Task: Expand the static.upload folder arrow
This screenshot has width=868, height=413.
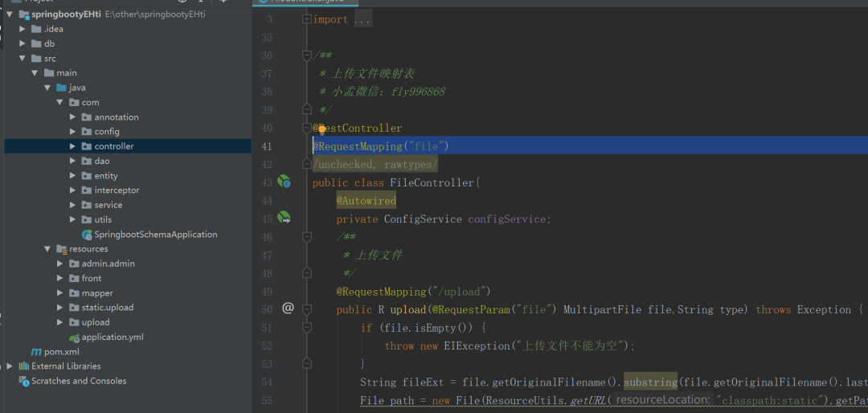Action: tap(60, 308)
